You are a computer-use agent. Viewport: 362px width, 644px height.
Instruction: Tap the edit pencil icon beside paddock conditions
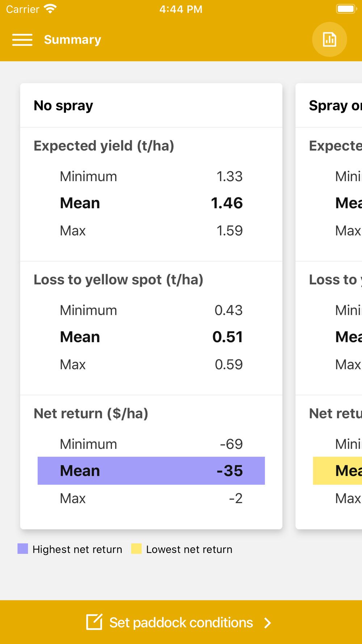[x=94, y=622]
